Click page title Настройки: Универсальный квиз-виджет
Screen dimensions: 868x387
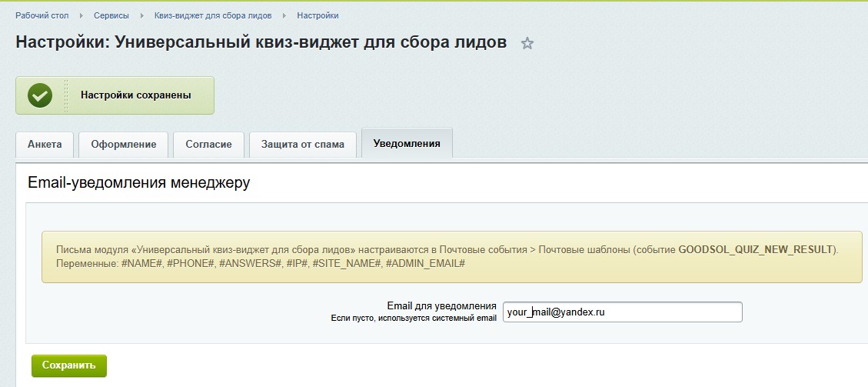261,42
